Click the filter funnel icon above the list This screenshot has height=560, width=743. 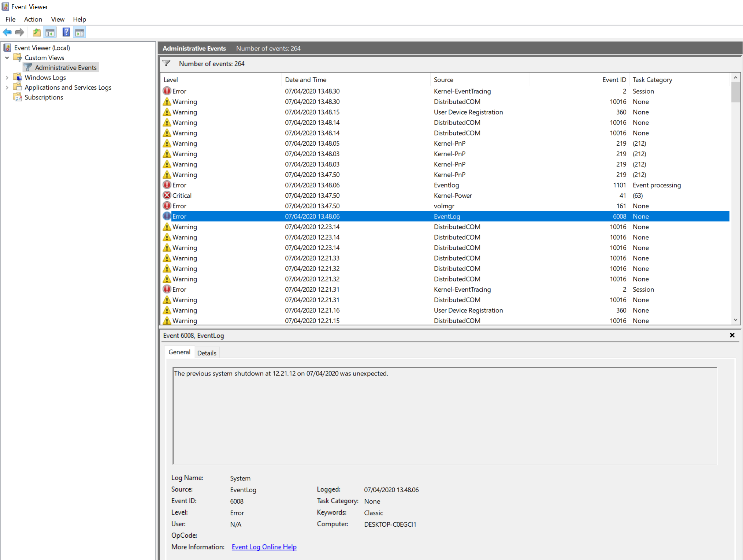(x=167, y=63)
